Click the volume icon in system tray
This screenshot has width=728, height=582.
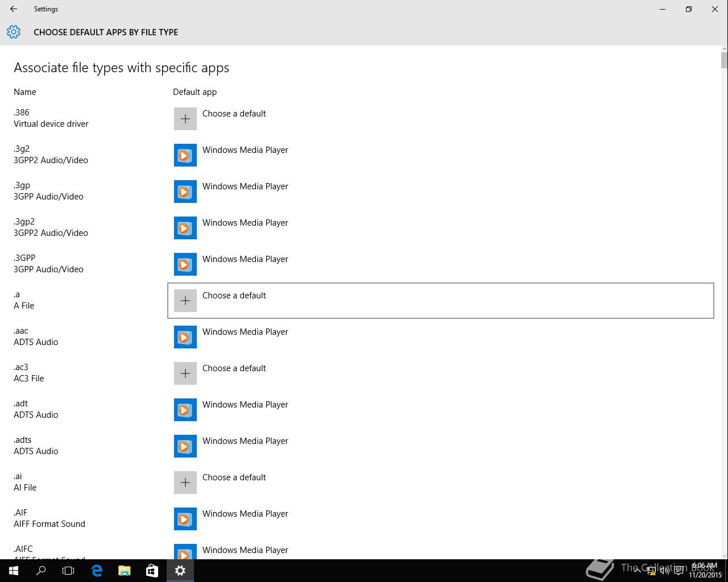664,571
